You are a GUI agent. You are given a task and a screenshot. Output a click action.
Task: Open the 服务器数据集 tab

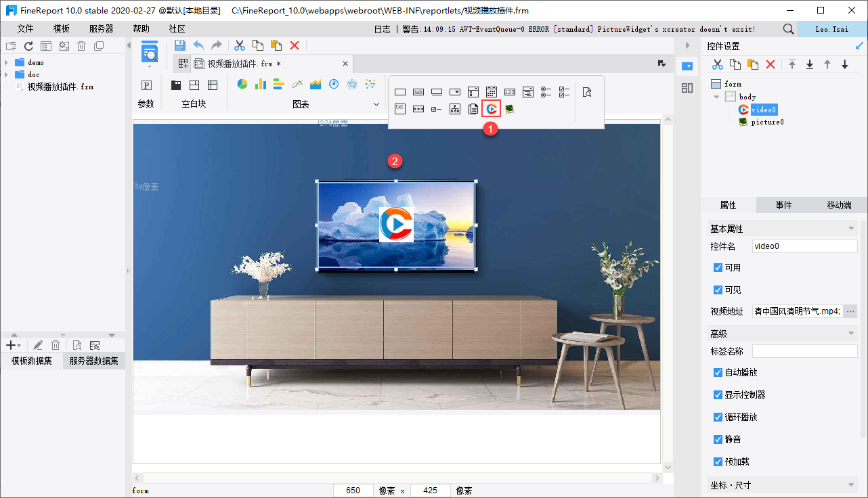point(94,361)
